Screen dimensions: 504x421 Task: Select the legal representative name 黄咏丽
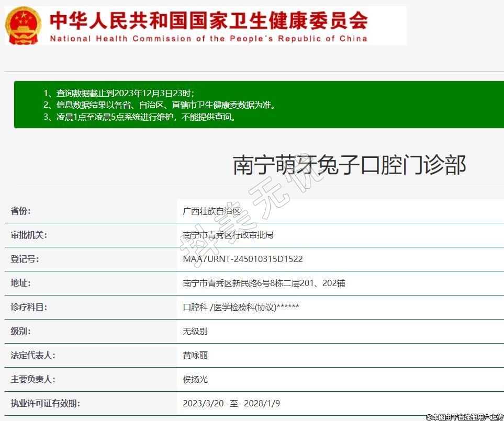pyautogui.click(x=195, y=356)
